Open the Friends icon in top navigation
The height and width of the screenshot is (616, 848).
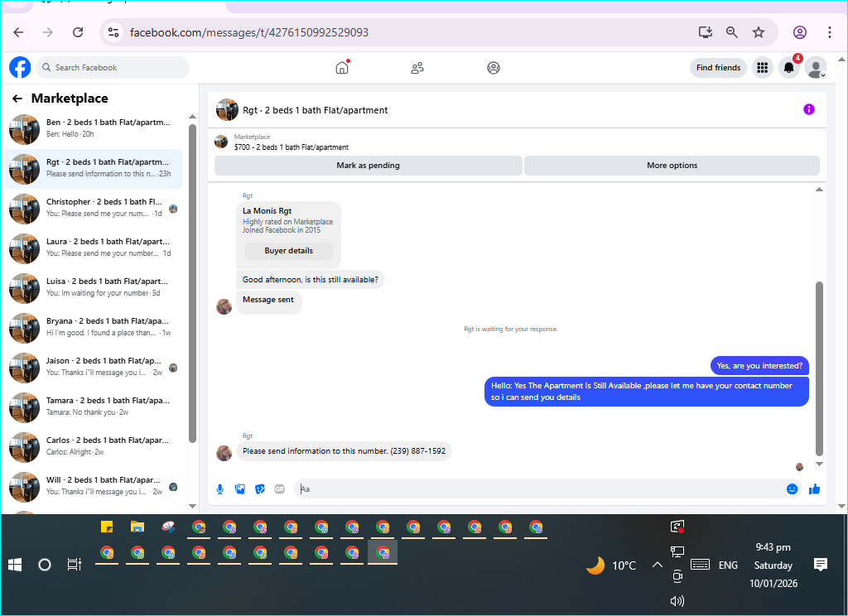pyautogui.click(x=417, y=68)
